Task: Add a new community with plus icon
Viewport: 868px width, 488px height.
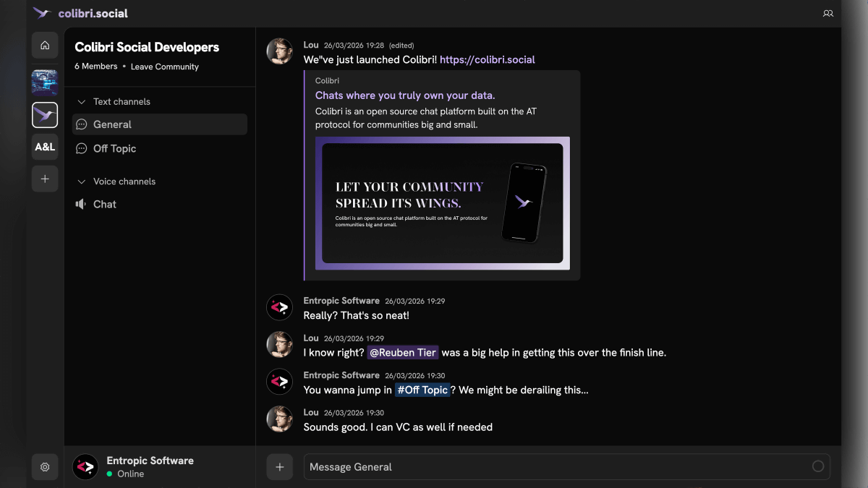Action: click(x=45, y=179)
